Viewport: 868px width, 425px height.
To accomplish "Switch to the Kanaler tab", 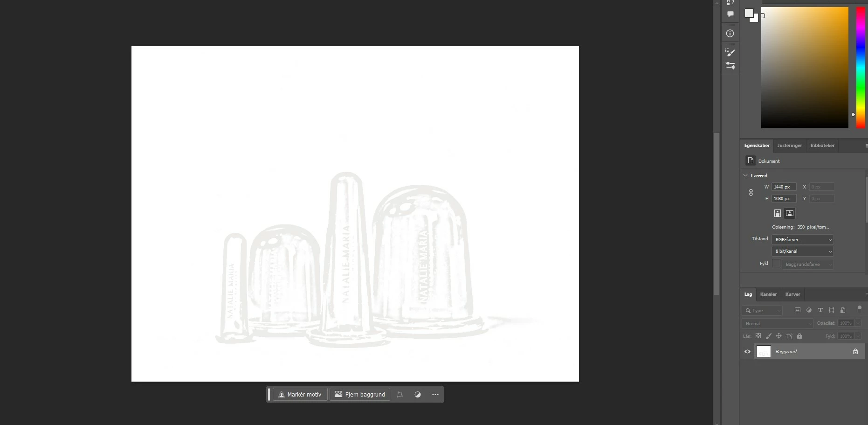I will (768, 294).
